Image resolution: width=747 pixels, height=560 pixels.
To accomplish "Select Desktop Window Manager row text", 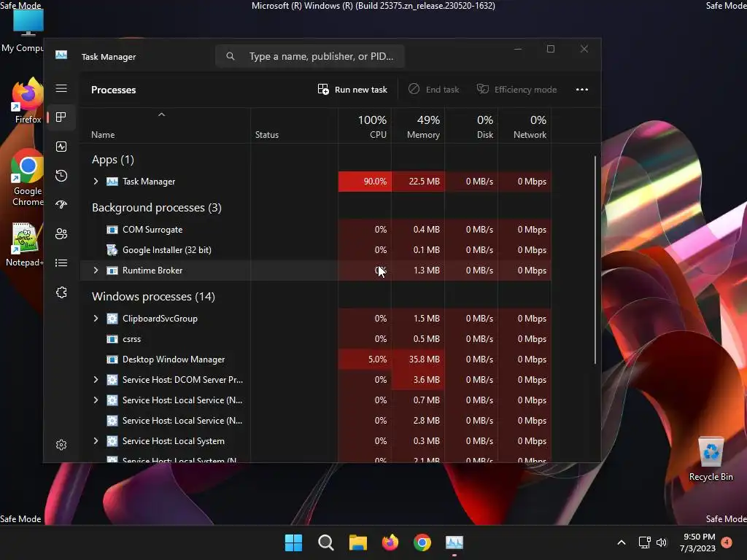I will click(174, 359).
